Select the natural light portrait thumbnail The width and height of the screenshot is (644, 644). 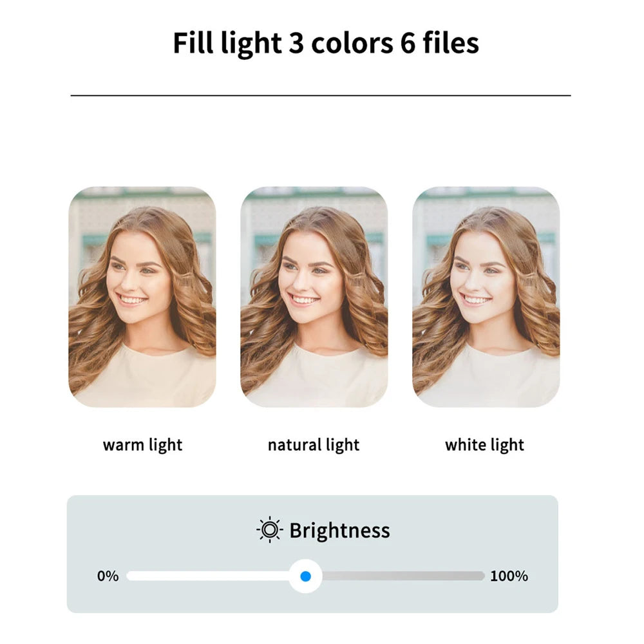(314, 297)
